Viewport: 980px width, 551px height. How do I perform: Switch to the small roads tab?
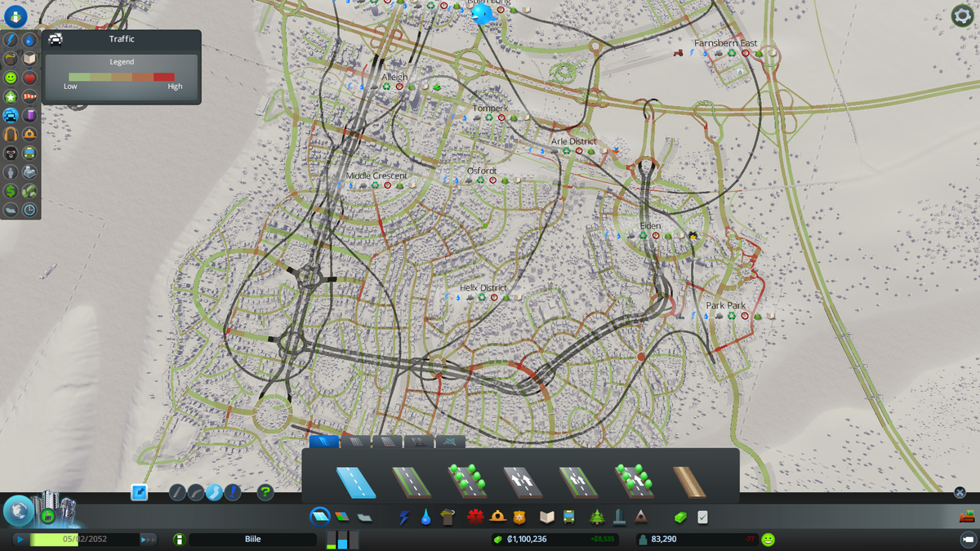(x=324, y=442)
